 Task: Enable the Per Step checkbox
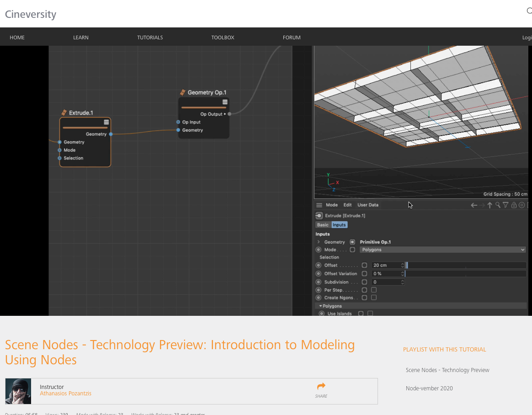[373, 290]
